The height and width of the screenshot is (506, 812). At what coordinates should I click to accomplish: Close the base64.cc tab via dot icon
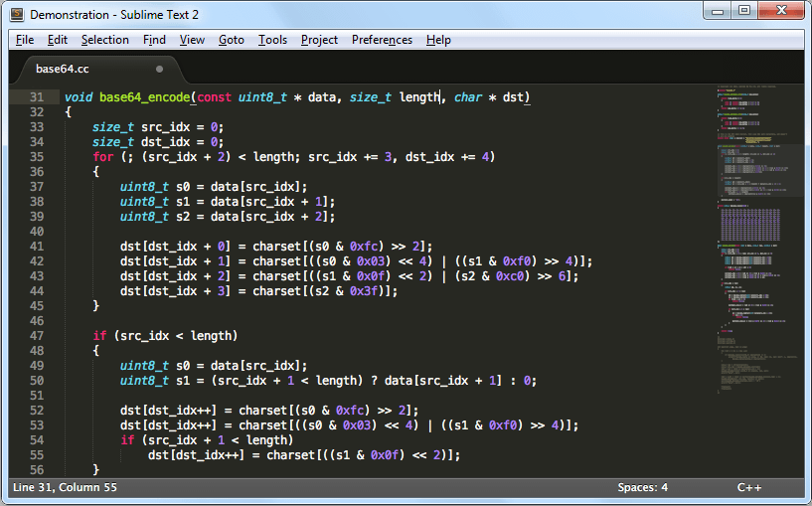tap(159, 69)
